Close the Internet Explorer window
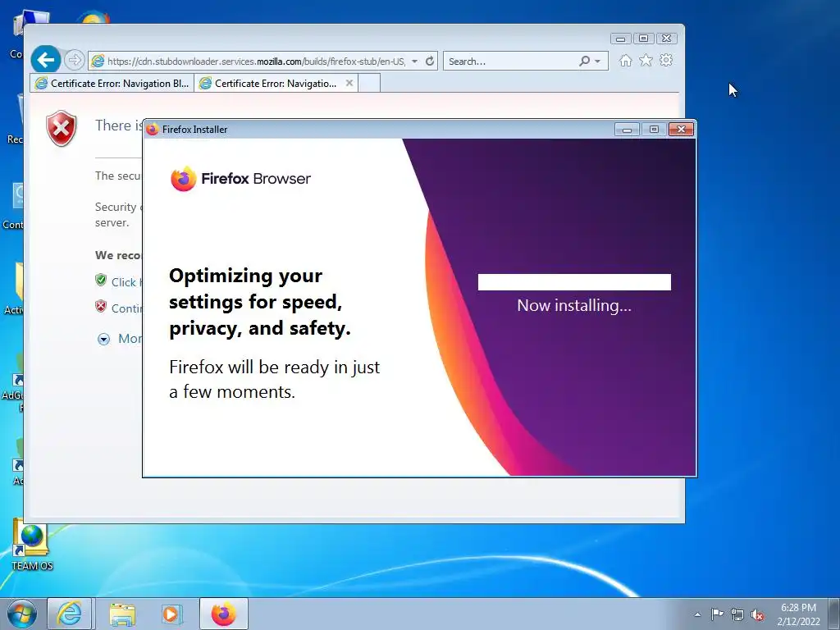This screenshot has width=840, height=630. coord(666,39)
